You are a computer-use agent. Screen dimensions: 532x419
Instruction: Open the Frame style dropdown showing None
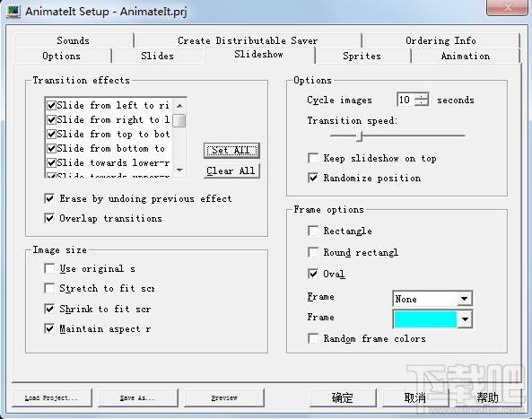point(432,299)
